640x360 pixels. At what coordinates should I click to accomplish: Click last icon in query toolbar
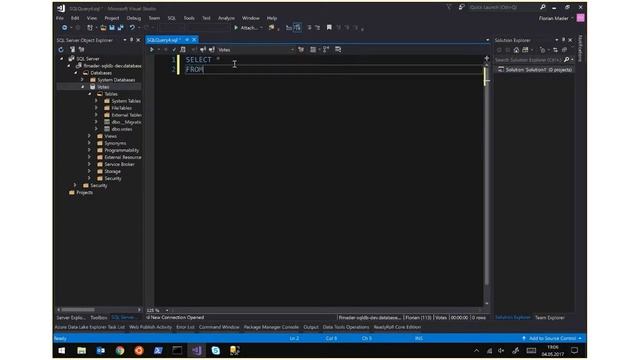point(338,49)
